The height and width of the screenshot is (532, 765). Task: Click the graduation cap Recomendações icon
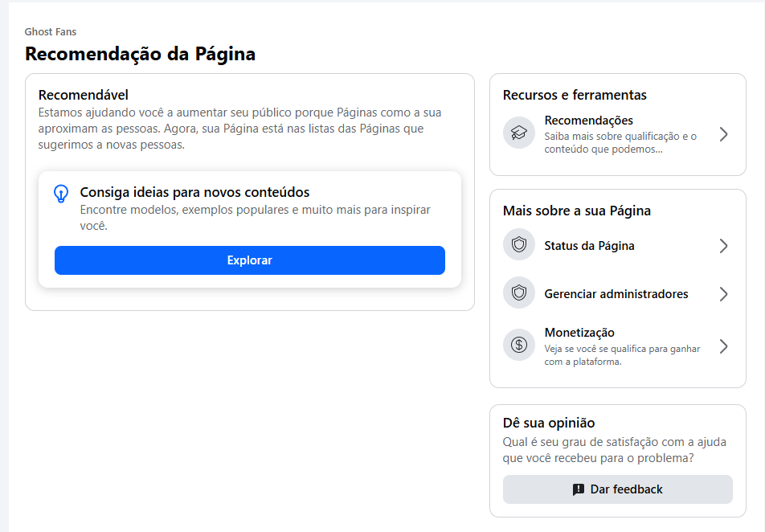[x=518, y=133]
